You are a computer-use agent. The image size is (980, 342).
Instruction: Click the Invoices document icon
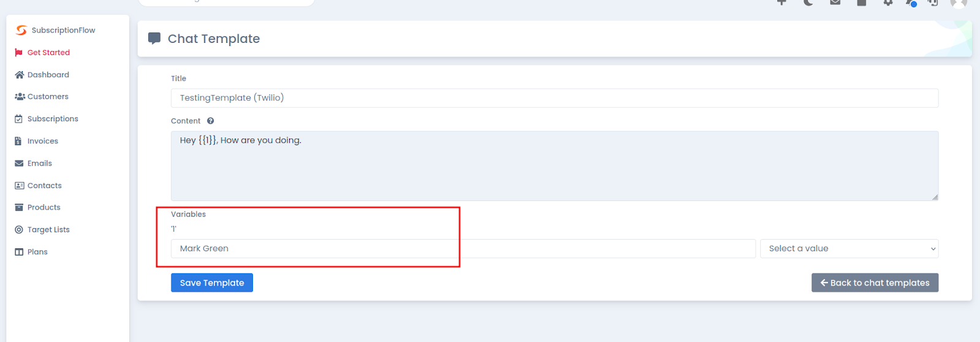click(18, 141)
